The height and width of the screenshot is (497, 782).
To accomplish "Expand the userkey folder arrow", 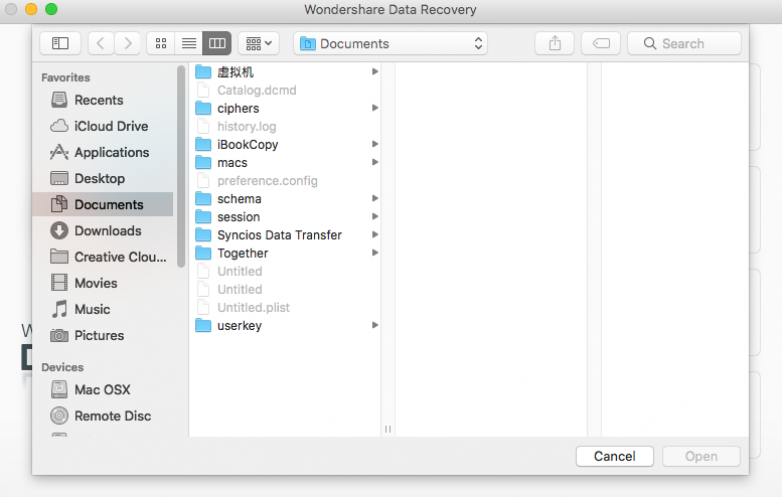I will pos(375,325).
